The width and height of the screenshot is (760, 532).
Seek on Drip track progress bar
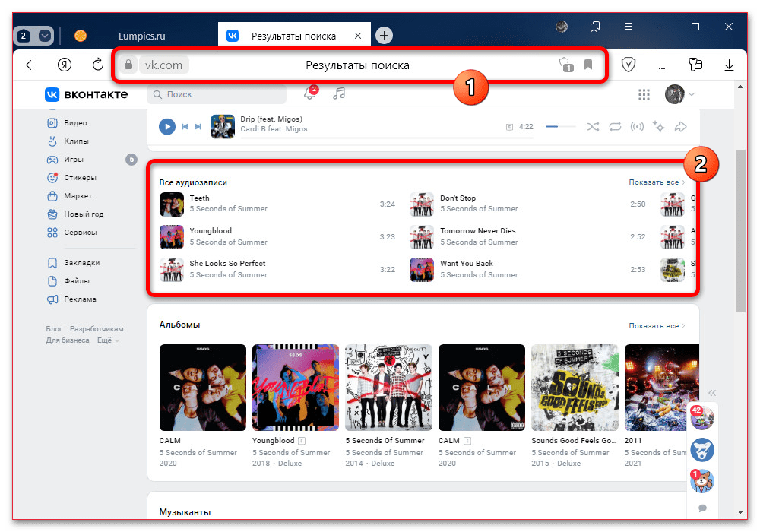(387, 138)
